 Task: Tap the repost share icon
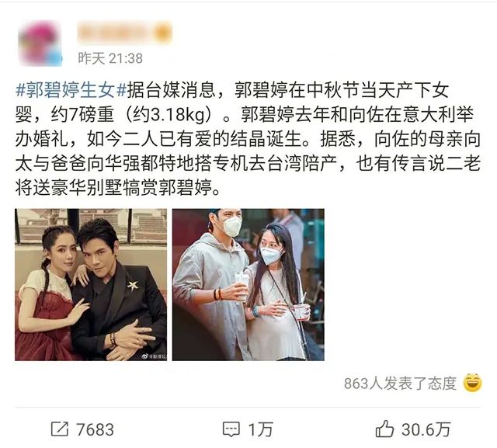point(59,429)
